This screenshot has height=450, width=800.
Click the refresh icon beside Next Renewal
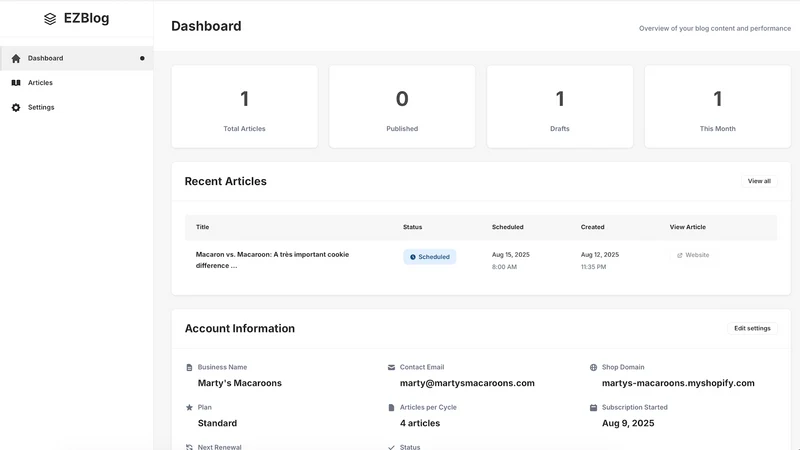(x=189, y=447)
